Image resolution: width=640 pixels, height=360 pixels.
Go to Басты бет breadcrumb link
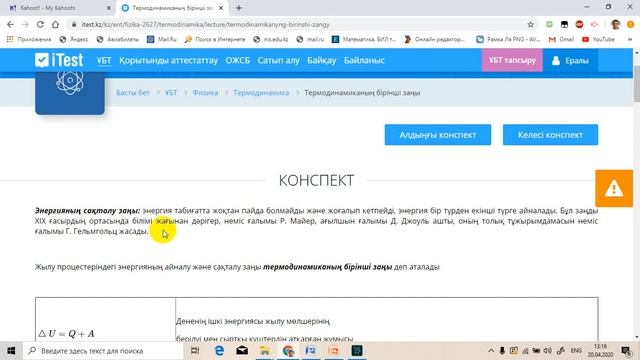click(133, 93)
